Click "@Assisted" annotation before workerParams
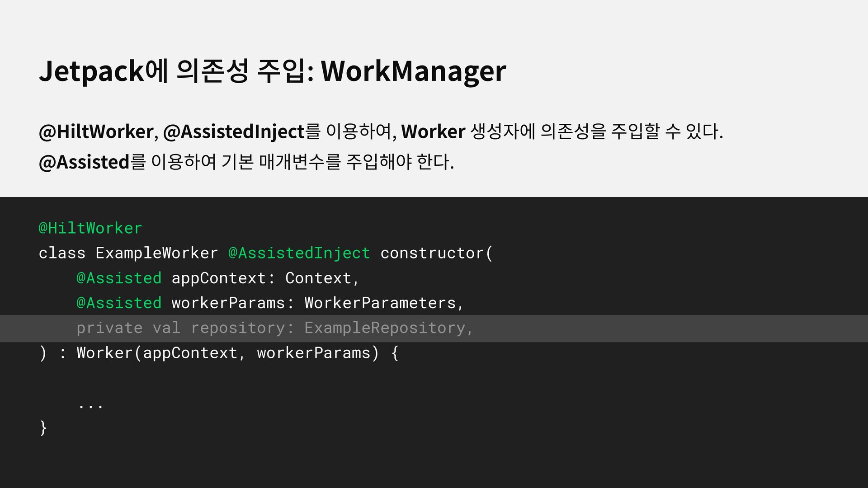Screen dimensions: 868x488 click(119, 303)
